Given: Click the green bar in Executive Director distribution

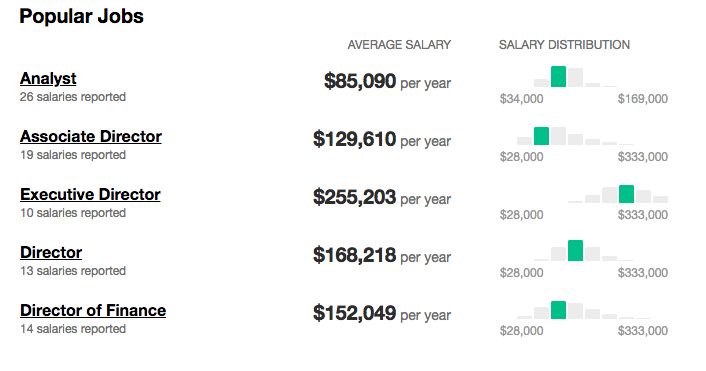Looking at the screenshot, I should click(626, 194).
